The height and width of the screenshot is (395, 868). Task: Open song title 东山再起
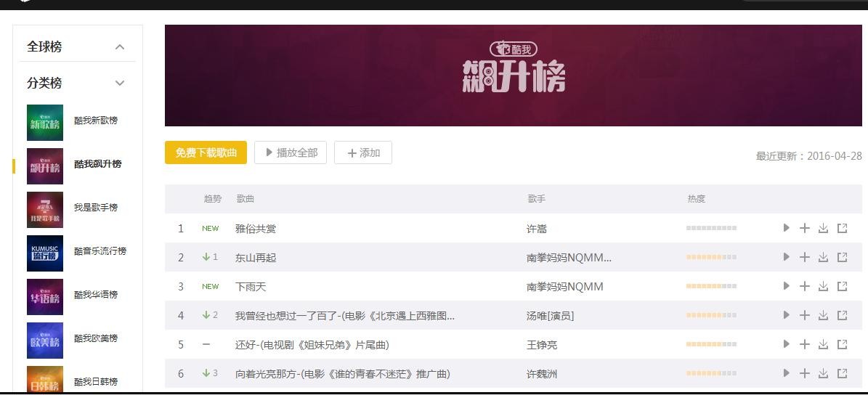point(255,257)
